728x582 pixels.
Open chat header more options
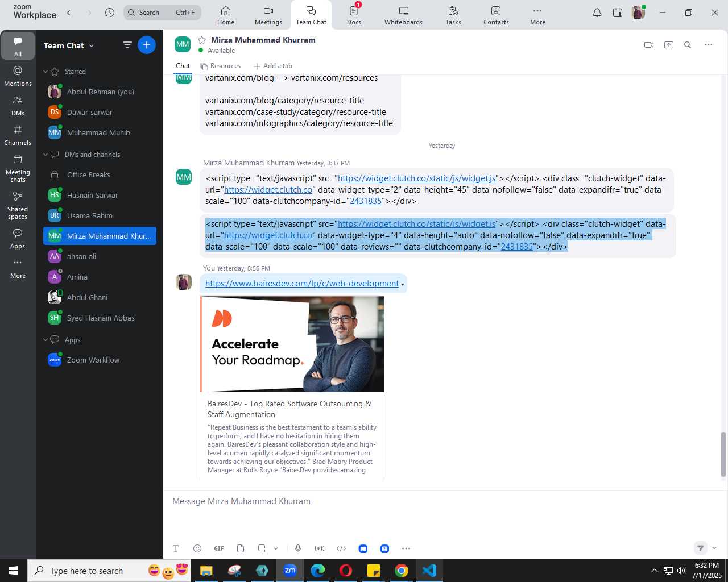[x=709, y=45]
